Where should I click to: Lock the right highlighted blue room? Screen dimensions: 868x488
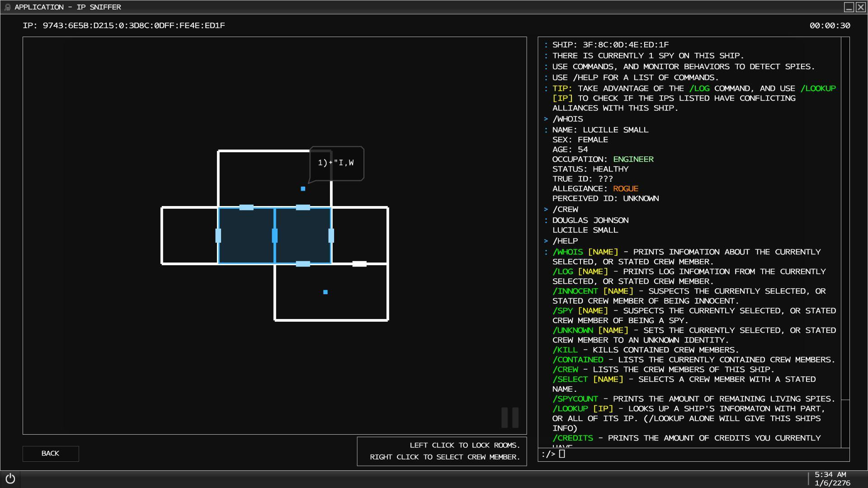[303, 236]
